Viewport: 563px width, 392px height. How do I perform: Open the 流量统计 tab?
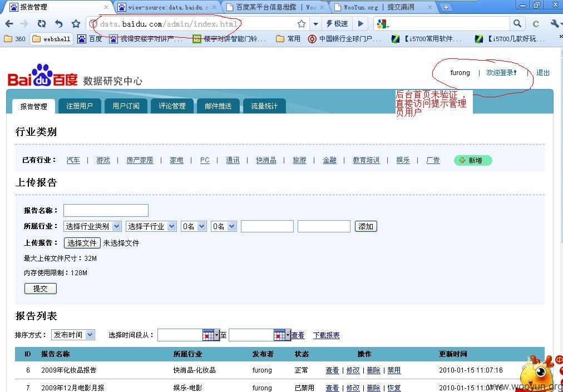[x=264, y=106]
